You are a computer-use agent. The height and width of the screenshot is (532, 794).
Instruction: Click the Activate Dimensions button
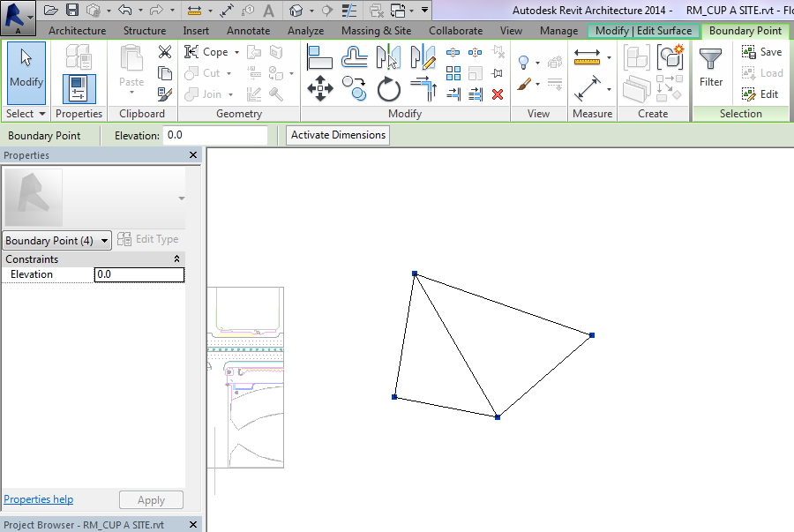[x=338, y=135]
